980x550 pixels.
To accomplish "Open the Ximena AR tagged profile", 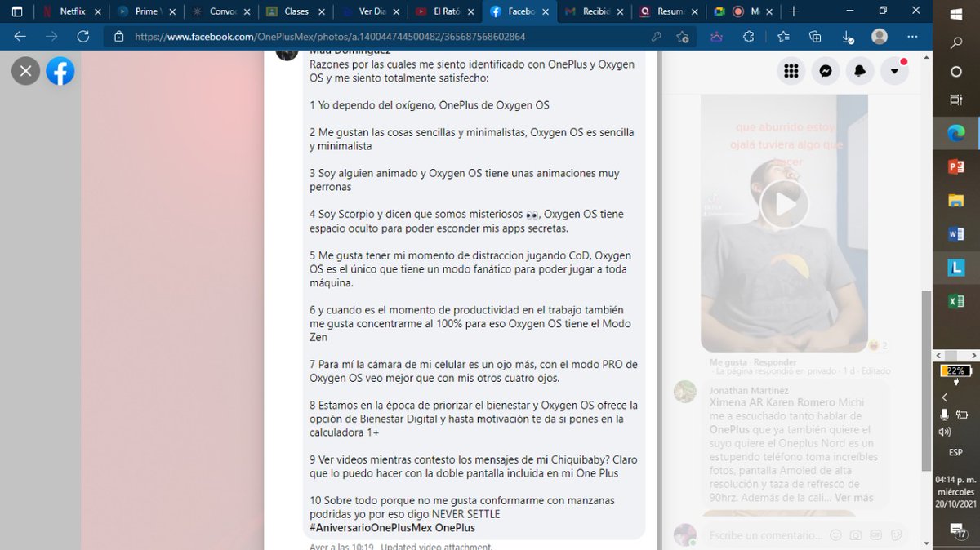I will (737, 402).
